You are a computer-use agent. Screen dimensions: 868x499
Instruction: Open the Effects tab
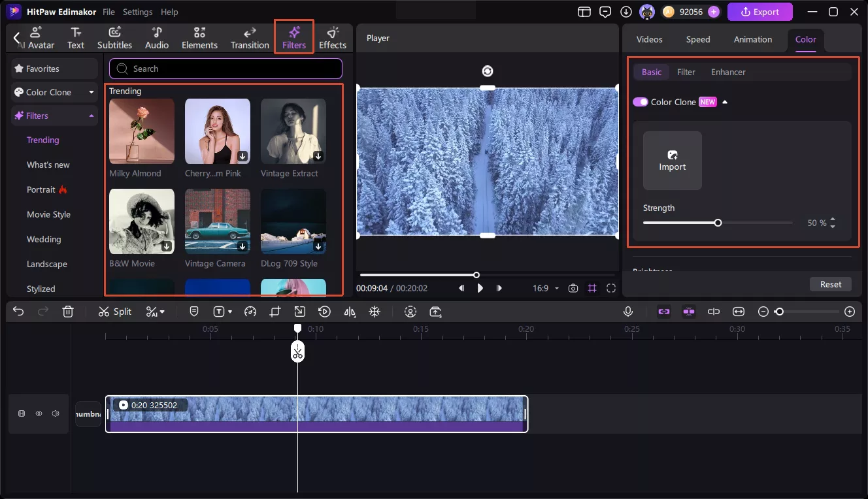tap(333, 39)
